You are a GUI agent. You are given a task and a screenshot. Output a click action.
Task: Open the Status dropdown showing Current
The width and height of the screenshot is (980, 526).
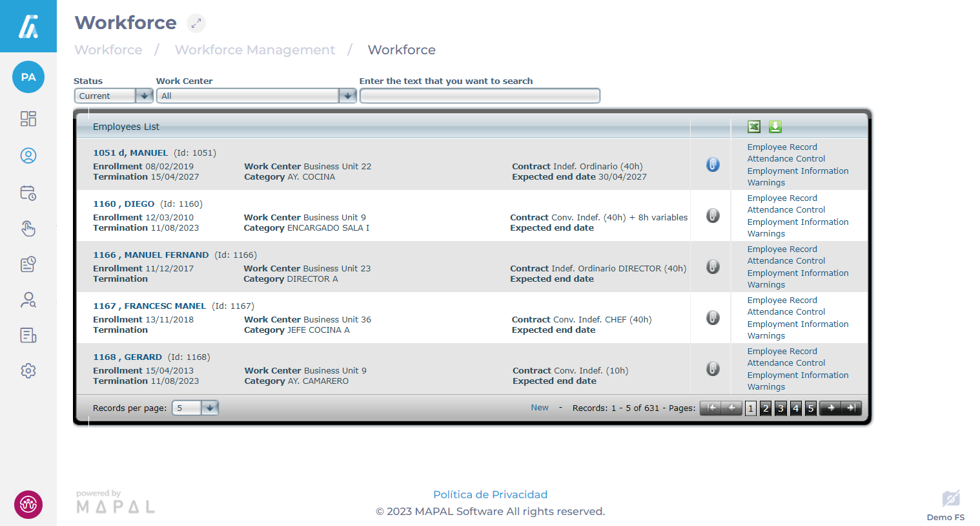(114, 96)
